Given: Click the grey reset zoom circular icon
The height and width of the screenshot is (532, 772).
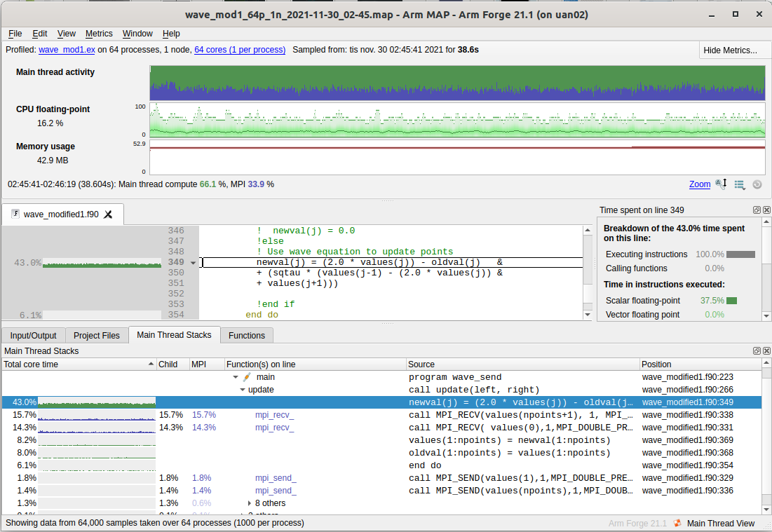Looking at the screenshot, I should click(757, 184).
